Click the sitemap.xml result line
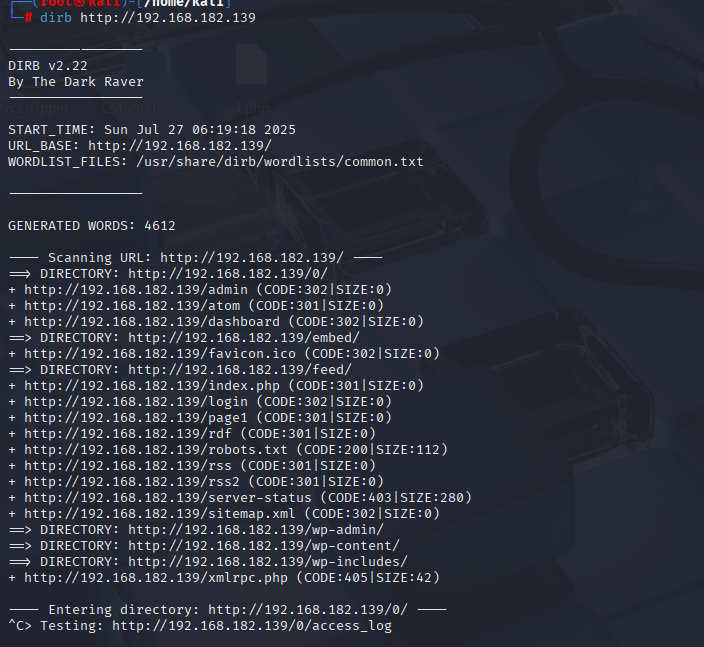 pyautogui.click(x=224, y=514)
